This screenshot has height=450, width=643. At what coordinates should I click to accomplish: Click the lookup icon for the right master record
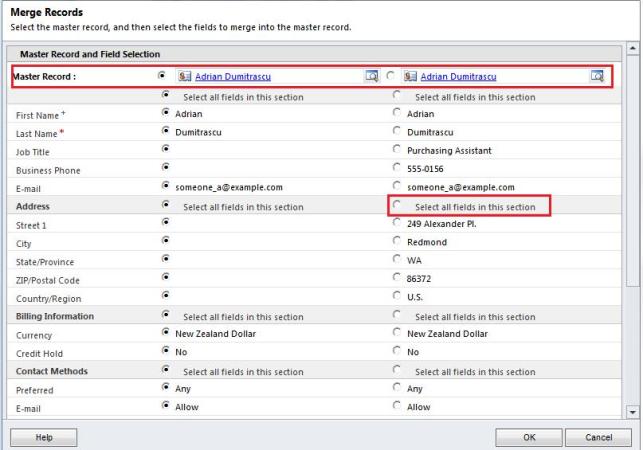pos(597,76)
